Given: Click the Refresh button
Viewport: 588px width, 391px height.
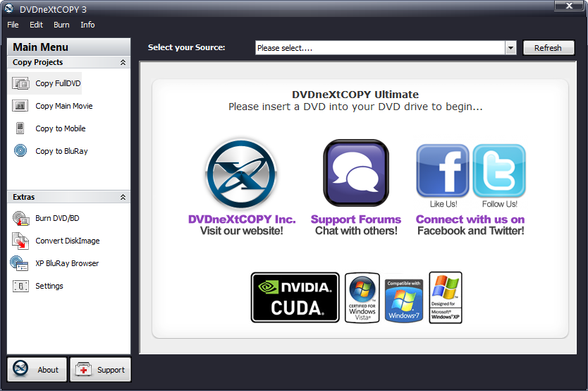Looking at the screenshot, I should point(549,48).
